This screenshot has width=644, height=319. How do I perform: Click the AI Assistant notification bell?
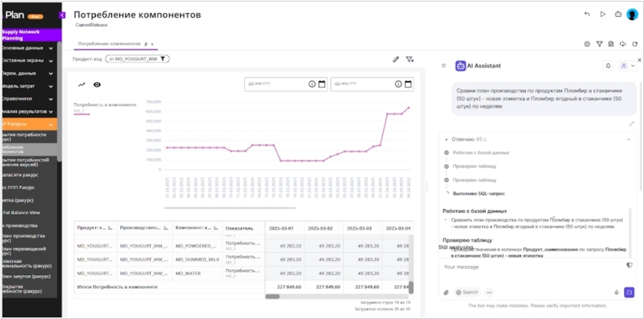608,66
